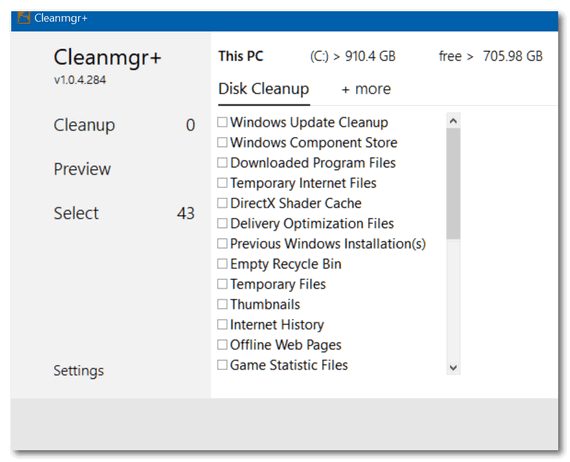Toggle Thumbnails checkbox
The height and width of the screenshot is (462, 570).
tap(222, 304)
